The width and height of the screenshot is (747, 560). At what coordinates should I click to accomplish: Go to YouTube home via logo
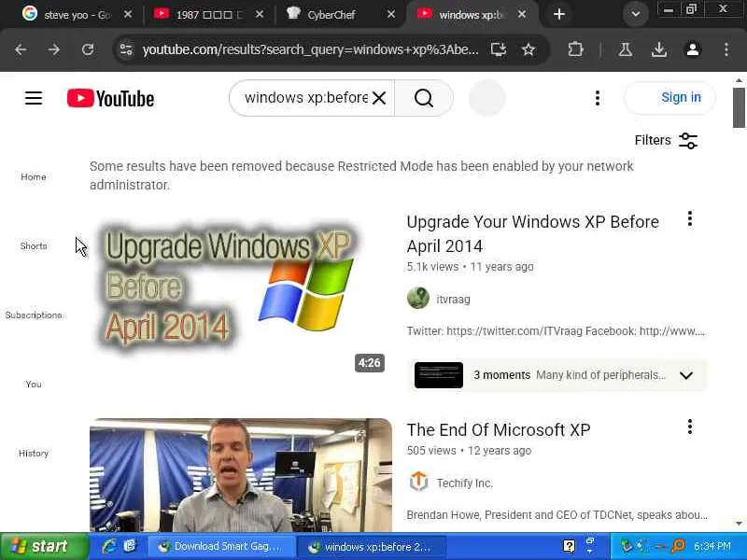pyautogui.click(x=110, y=99)
